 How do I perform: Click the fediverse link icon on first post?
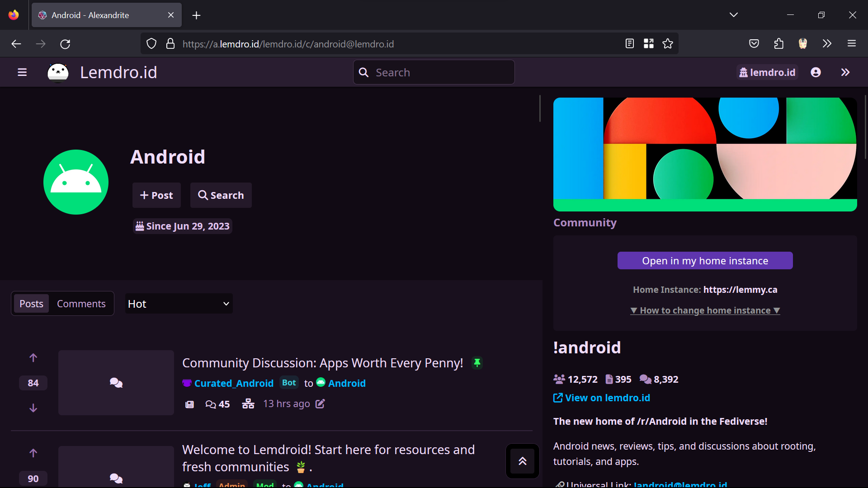248,404
